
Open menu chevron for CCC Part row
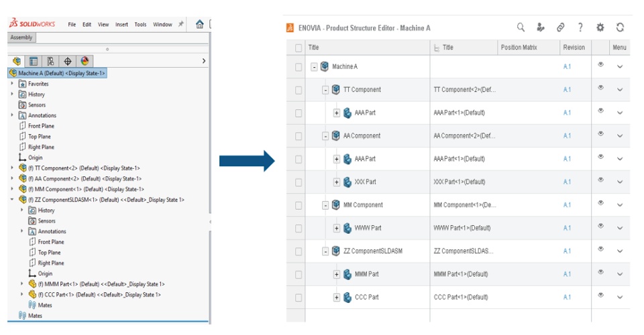click(x=620, y=297)
